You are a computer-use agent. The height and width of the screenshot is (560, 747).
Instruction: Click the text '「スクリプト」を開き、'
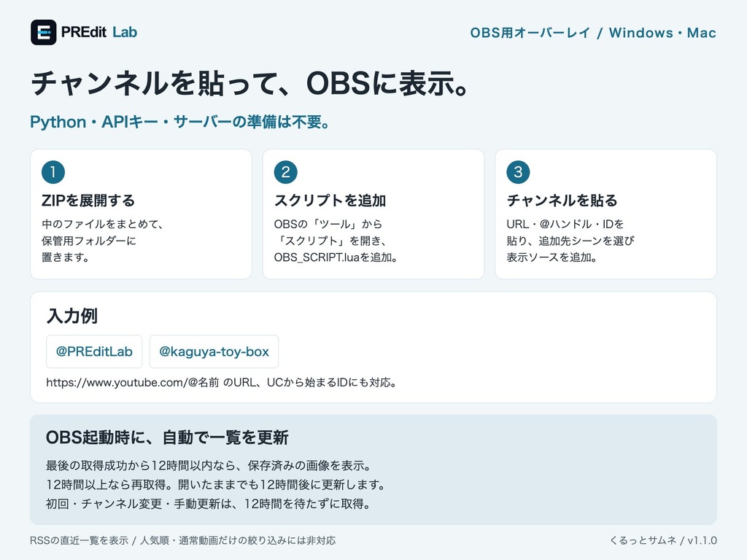[x=330, y=241]
